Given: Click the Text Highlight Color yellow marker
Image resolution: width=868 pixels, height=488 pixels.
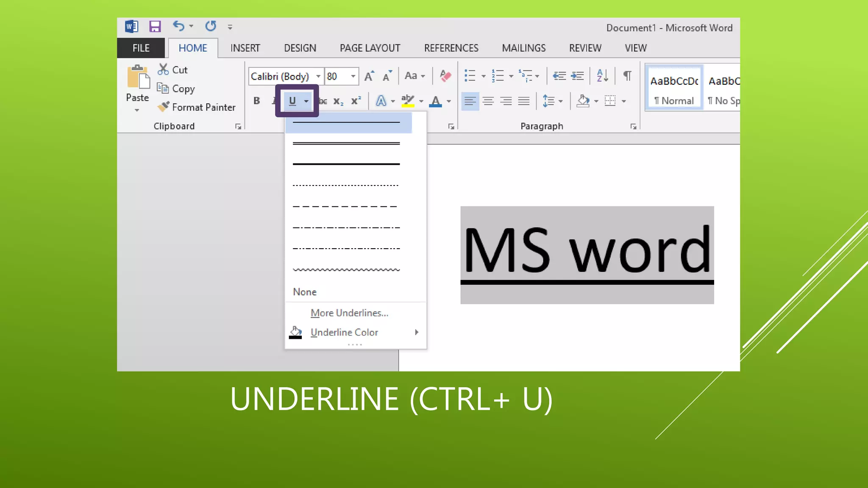Looking at the screenshot, I should (408, 101).
